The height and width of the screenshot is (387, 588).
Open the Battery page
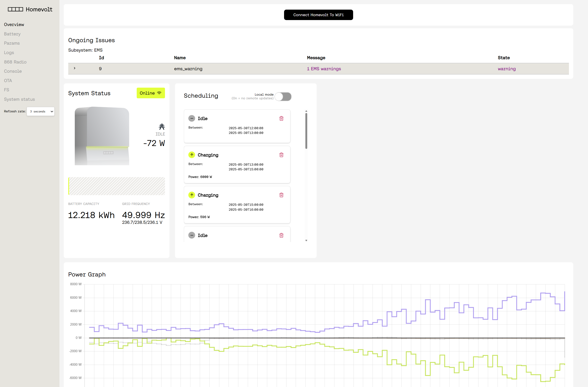(x=12, y=34)
